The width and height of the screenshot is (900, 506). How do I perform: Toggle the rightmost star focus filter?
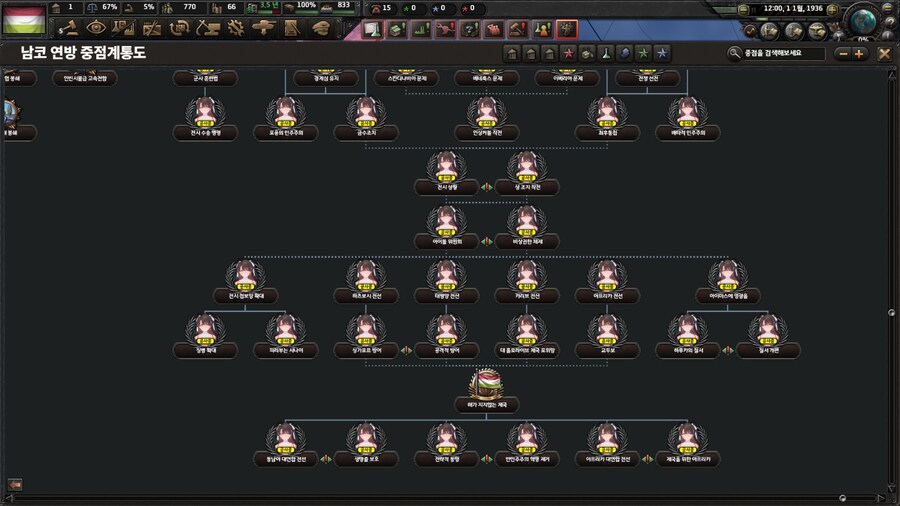click(663, 54)
